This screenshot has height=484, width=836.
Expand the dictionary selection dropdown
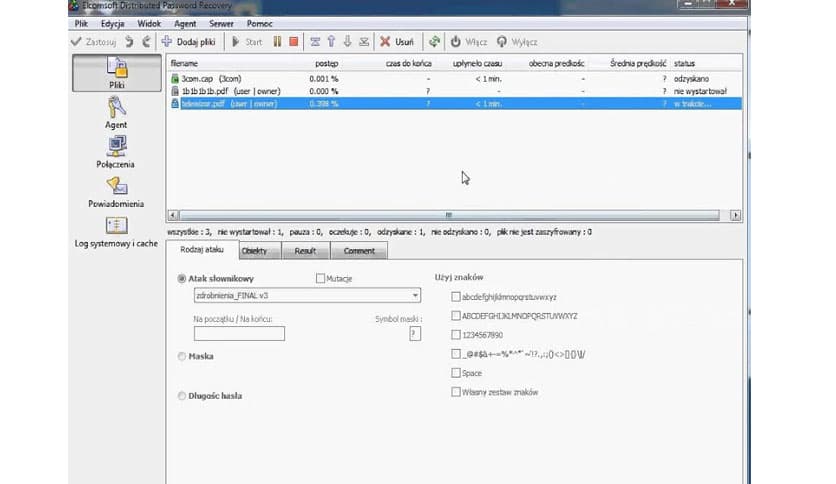[x=415, y=295]
